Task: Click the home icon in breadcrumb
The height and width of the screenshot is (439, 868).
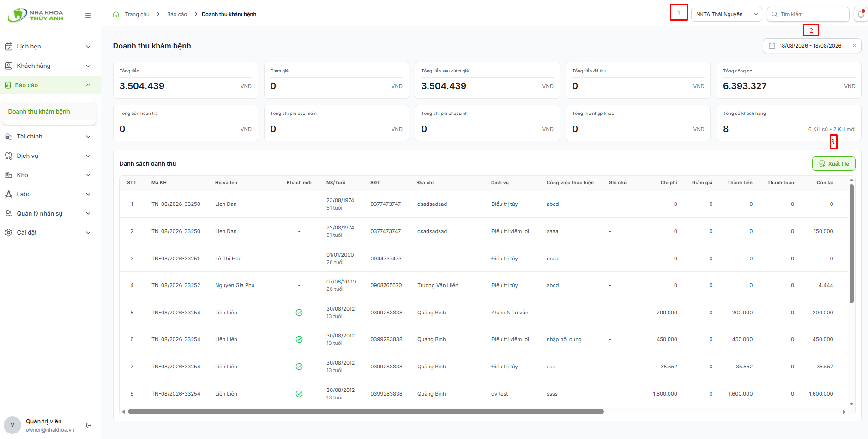Action: (116, 14)
